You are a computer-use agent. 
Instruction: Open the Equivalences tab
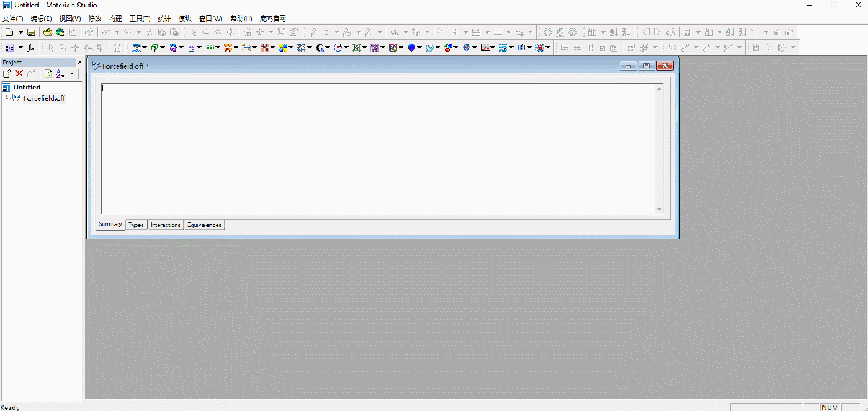tap(204, 225)
